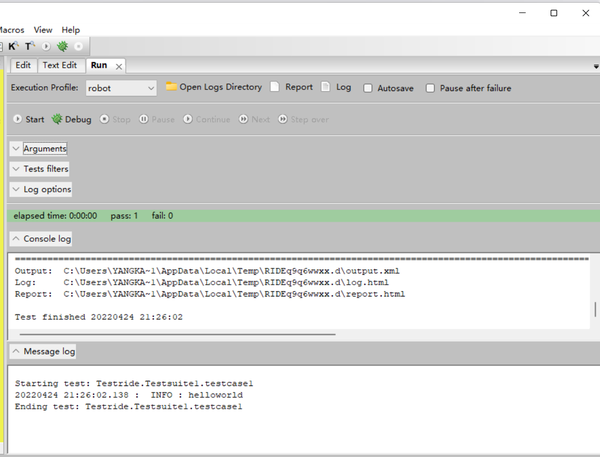Click the Debug button label
600x457 pixels.
pyautogui.click(x=78, y=119)
